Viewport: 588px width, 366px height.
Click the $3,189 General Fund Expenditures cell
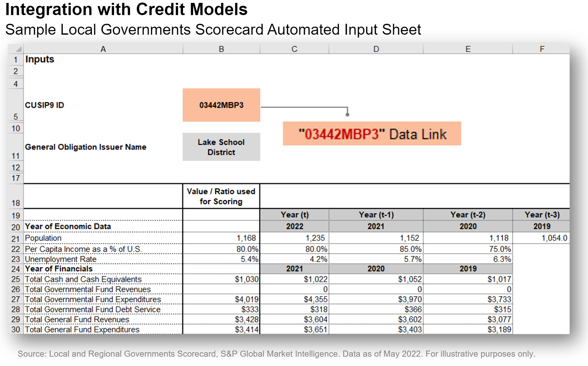(499, 330)
